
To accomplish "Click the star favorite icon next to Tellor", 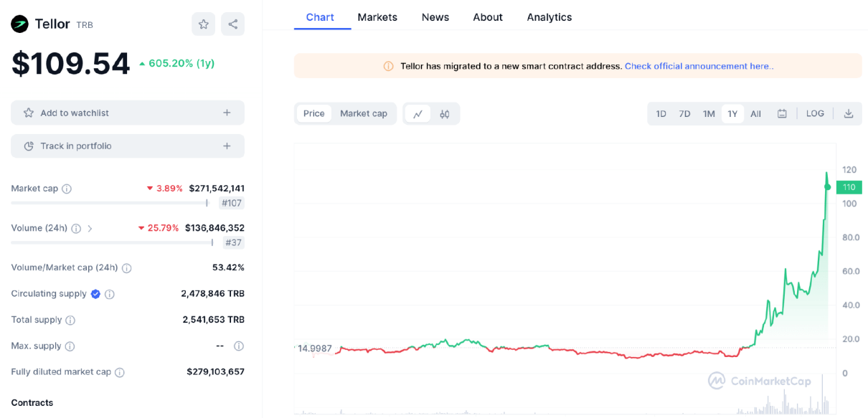I will [x=204, y=24].
